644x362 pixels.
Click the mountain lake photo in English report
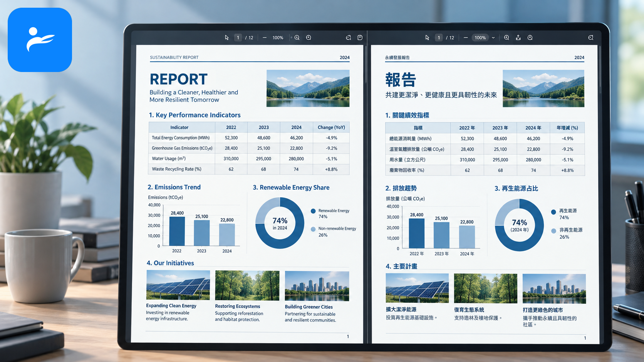[x=308, y=88]
